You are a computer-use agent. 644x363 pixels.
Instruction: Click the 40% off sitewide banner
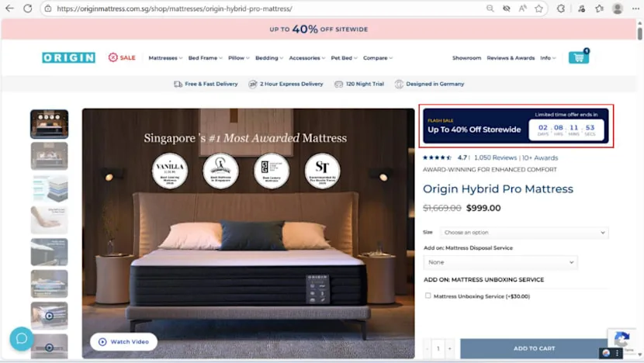[x=318, y=29]
